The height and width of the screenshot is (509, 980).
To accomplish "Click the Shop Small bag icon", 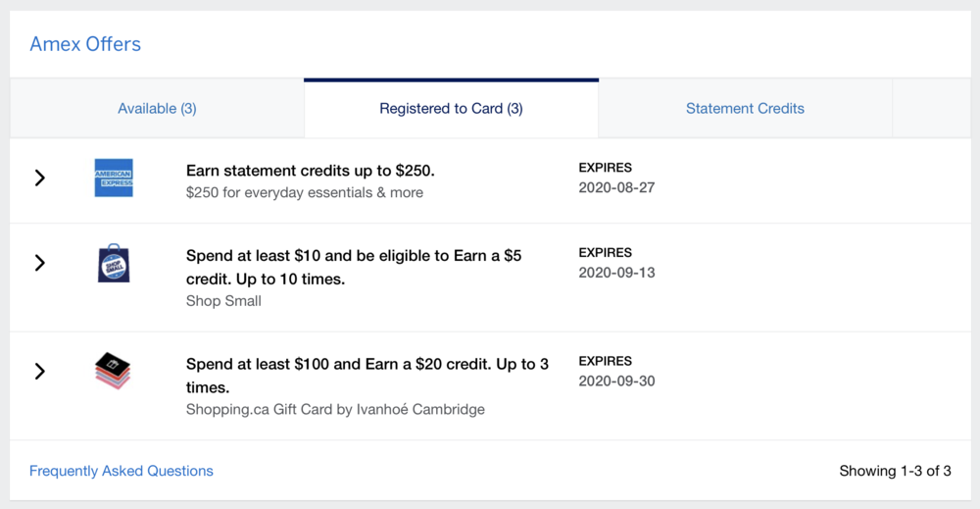I will coord(114,263).
